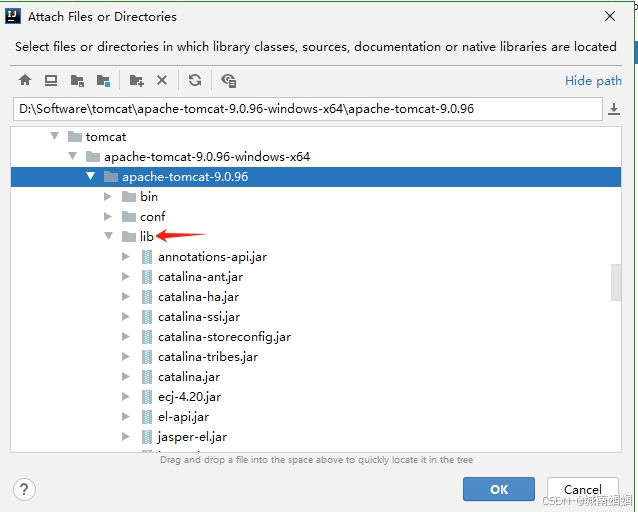Select the bin folder
This screenshot has width=638, height=512.
pyautogui.click(x=316, y=197)
